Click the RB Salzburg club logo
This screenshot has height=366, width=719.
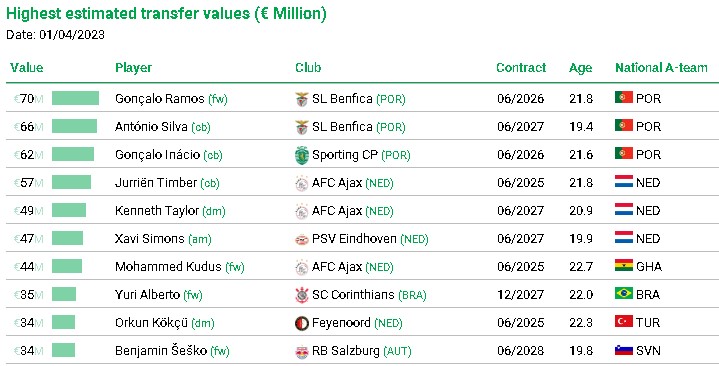302,351
